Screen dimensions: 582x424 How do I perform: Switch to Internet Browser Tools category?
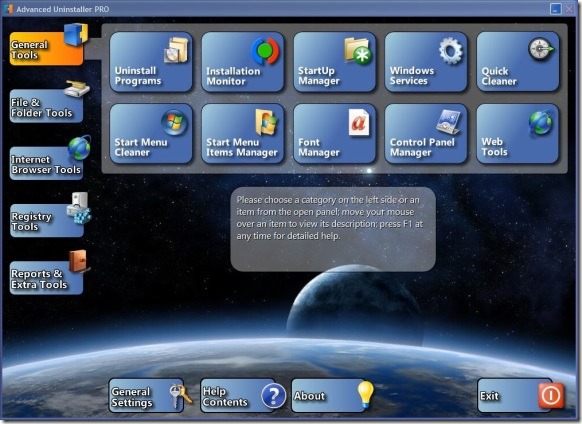click(46, 163)
